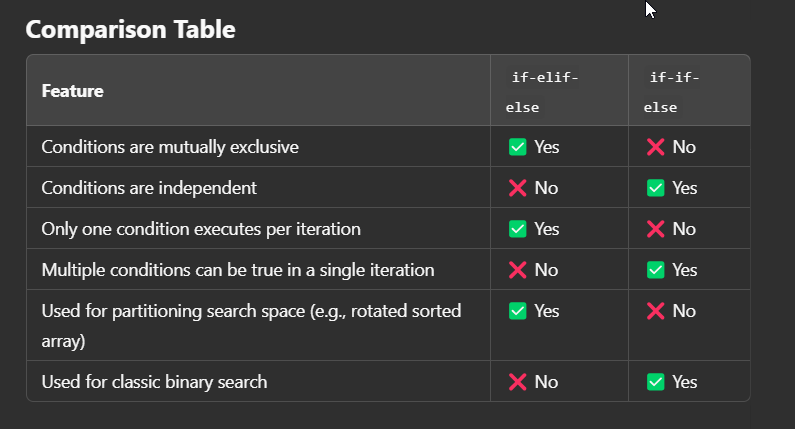Click the if-elif-else column header

[x=543, y=91]
